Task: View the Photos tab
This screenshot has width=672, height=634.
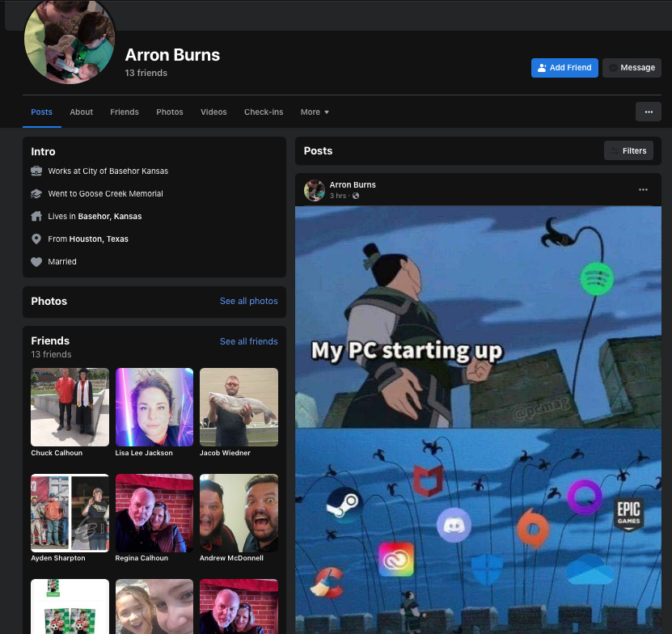Action: coord(170,112)
